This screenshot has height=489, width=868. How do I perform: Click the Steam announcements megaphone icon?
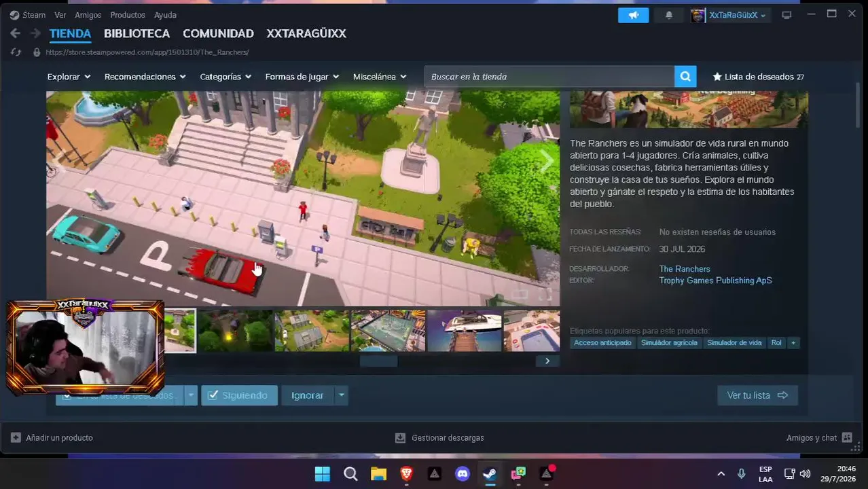[x=633, y=15]
